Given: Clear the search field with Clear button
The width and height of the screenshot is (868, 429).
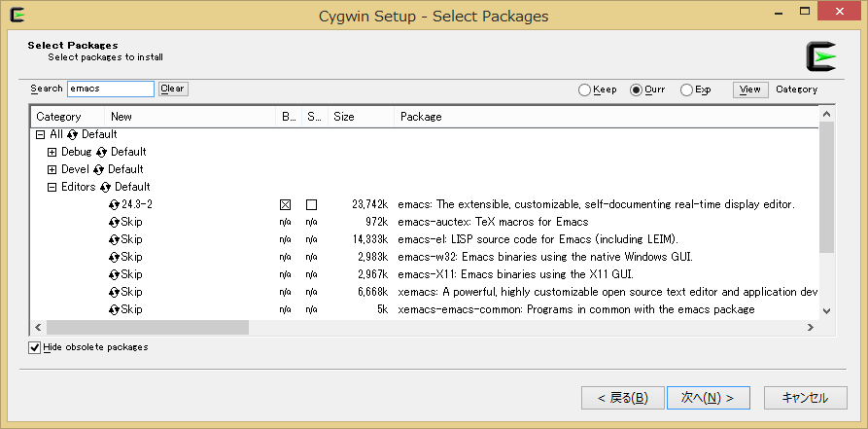Looking at the screenshot, I should (172, 89).
